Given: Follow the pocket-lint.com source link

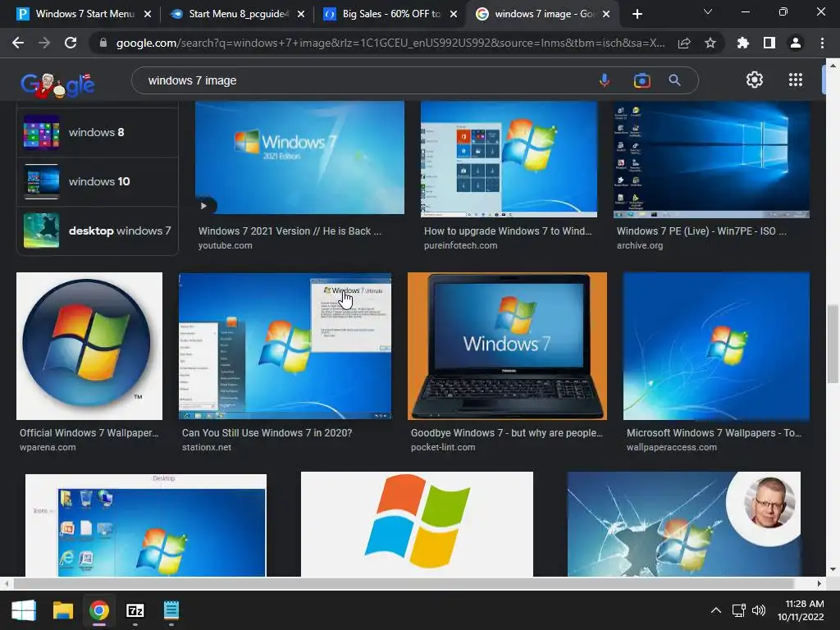Looking at the screenshot, I should pos(443,447).
